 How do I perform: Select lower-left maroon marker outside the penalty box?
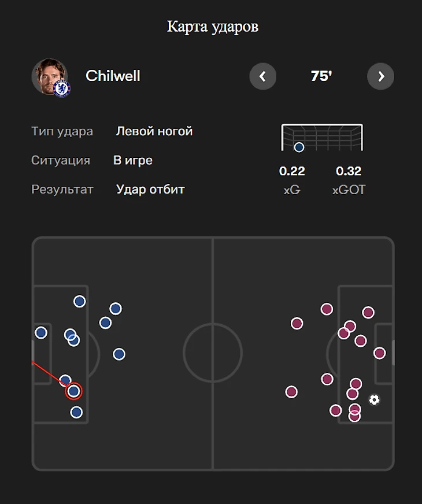(291, 392)
